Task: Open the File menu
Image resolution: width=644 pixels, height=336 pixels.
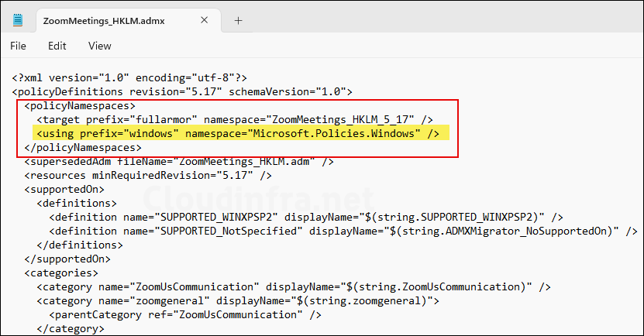Action: (x=18, y=46)
